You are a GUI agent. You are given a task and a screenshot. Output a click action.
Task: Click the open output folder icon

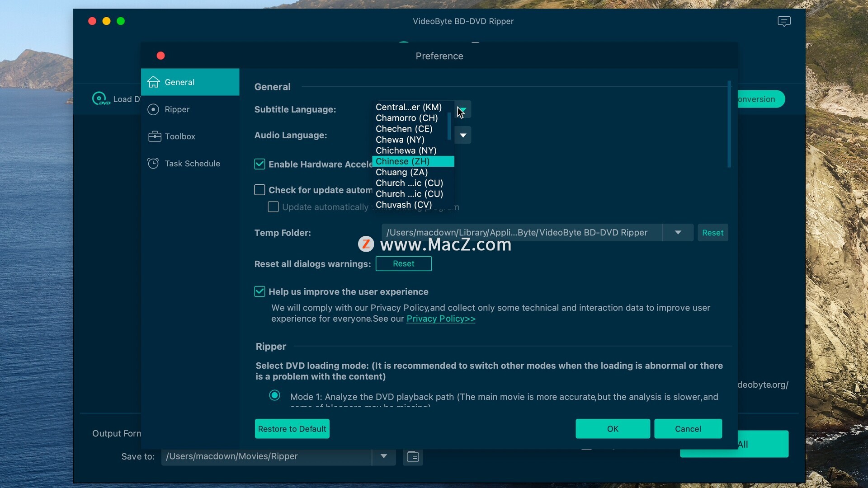[413, 456]
